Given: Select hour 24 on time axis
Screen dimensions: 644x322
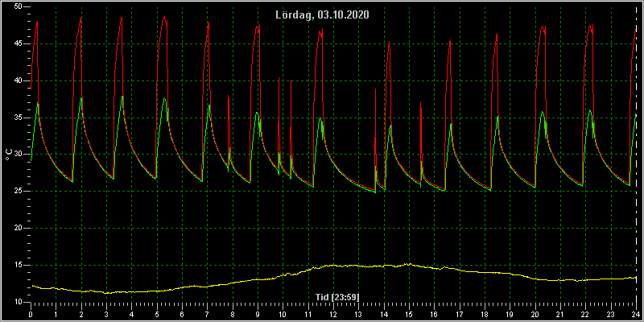Looking at the screenshot, I should click(x=635, y=314).
